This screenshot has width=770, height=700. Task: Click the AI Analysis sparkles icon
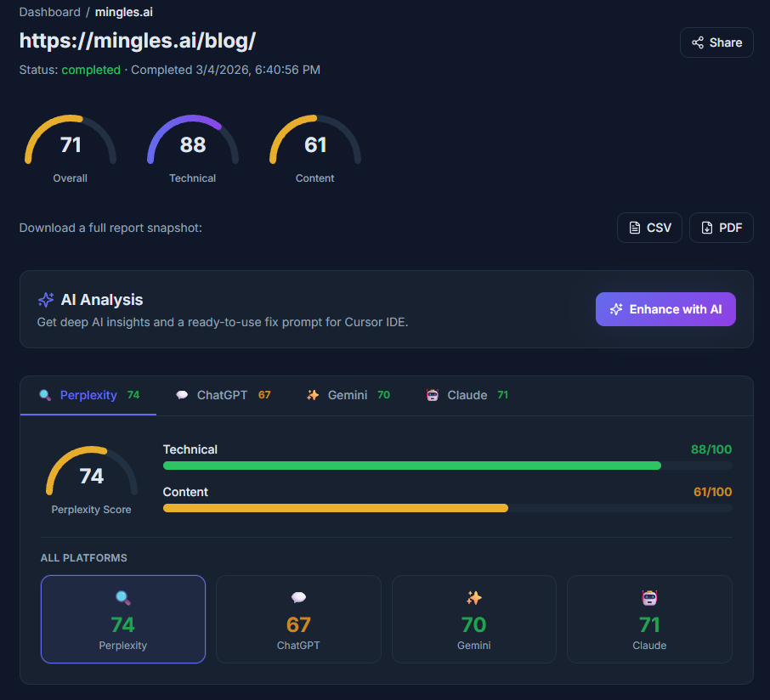[x=45, y=300]
